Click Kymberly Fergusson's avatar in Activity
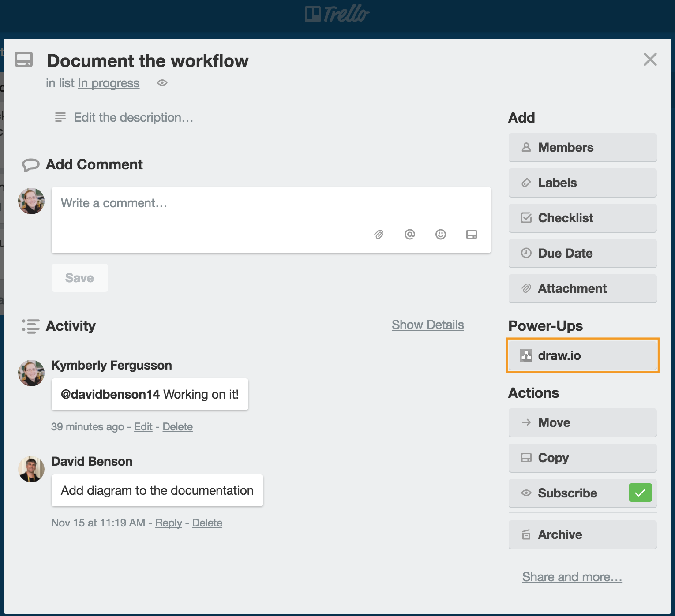675x616 pixels. tap(31, 373)
